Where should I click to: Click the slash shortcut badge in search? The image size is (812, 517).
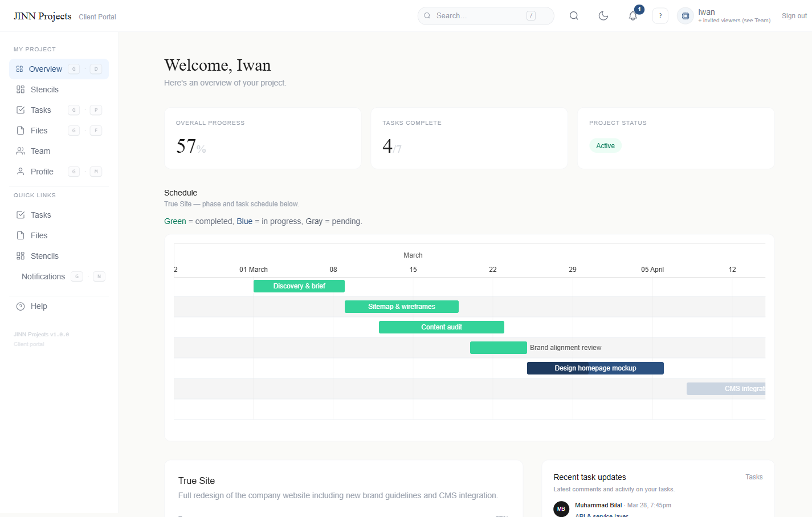(x=531, y=16)
